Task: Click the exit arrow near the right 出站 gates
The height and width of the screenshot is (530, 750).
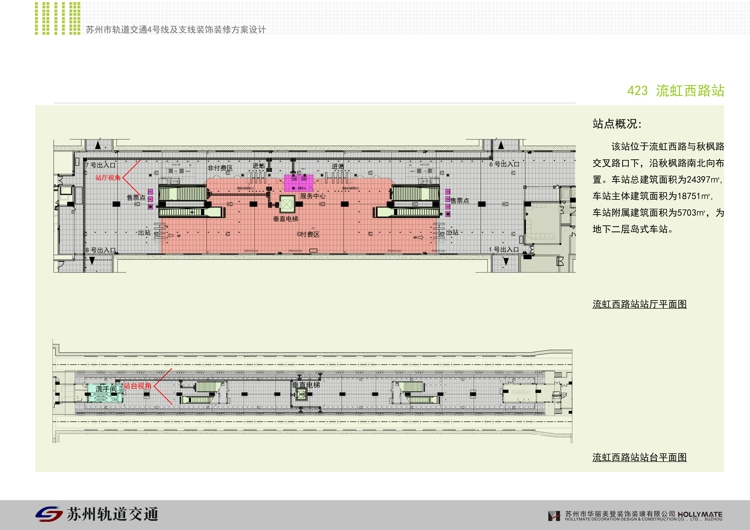Action: point(419,237)
